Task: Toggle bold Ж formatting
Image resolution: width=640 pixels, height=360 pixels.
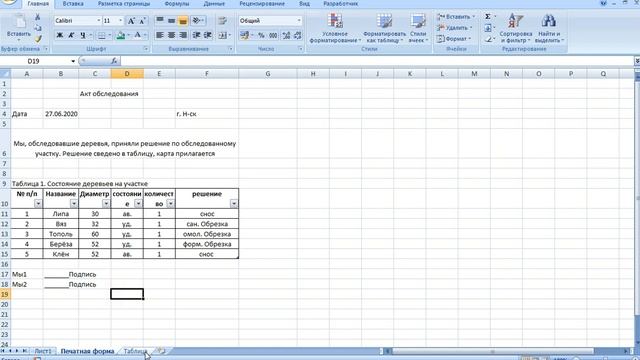Action: coord(60,36)
